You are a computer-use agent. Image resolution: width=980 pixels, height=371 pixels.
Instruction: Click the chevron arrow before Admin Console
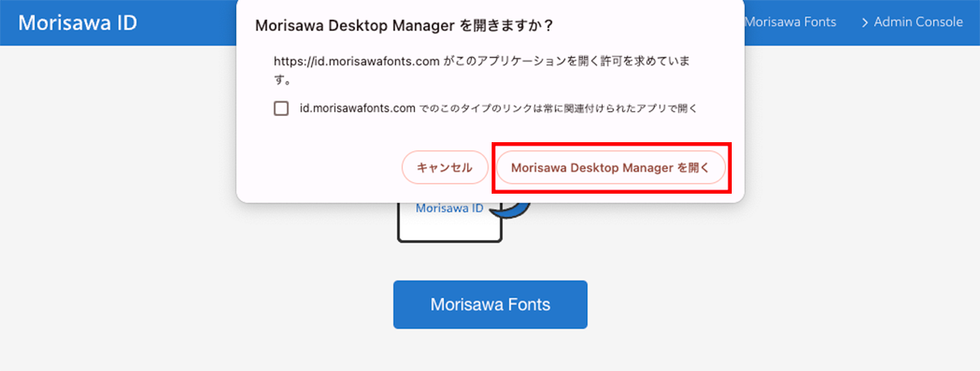click(x=865, y=23)
